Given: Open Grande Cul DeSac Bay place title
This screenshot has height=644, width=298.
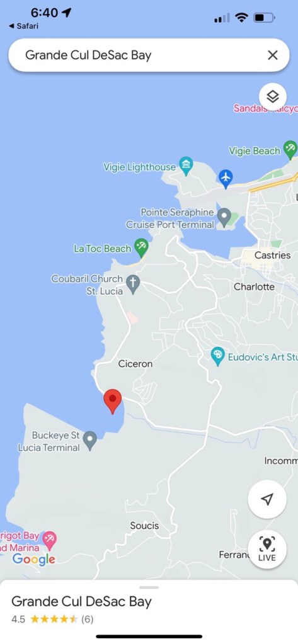Looking at the screenshot, I should click(x=81, y=601).
